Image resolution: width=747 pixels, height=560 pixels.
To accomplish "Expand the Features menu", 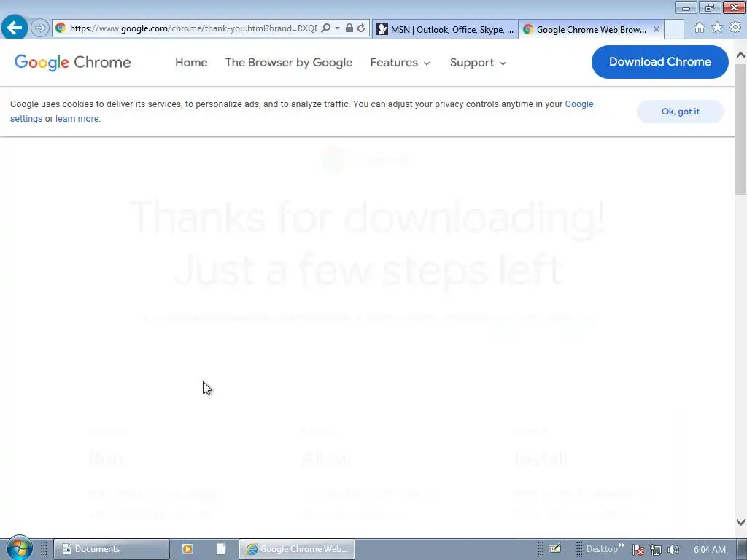I will click(x=400, y=63).
